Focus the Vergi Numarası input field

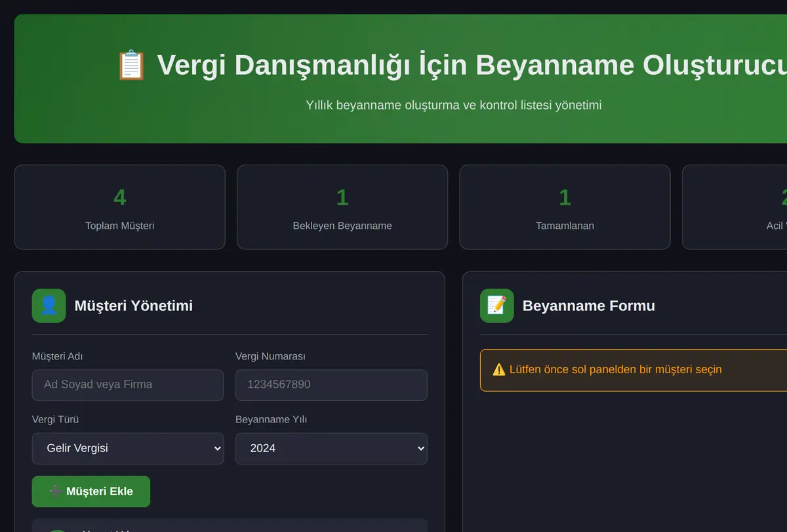[331, 385]
